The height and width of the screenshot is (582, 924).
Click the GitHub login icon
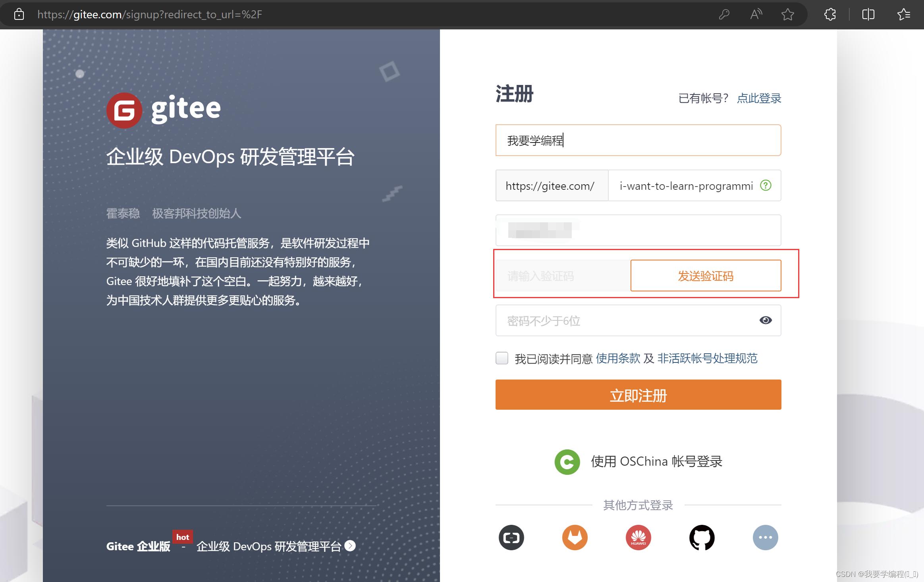coord(702,538)
